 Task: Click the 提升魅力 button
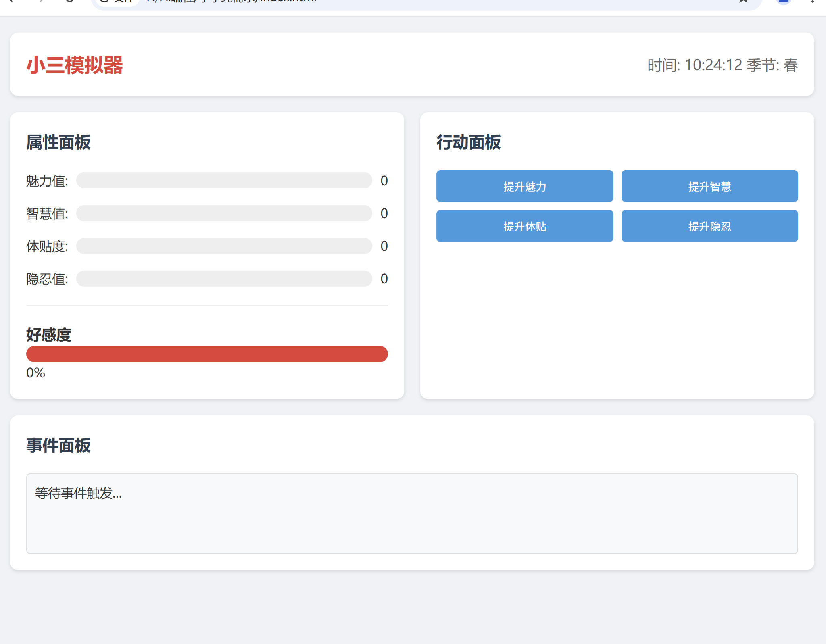click(x=524, y=186)
